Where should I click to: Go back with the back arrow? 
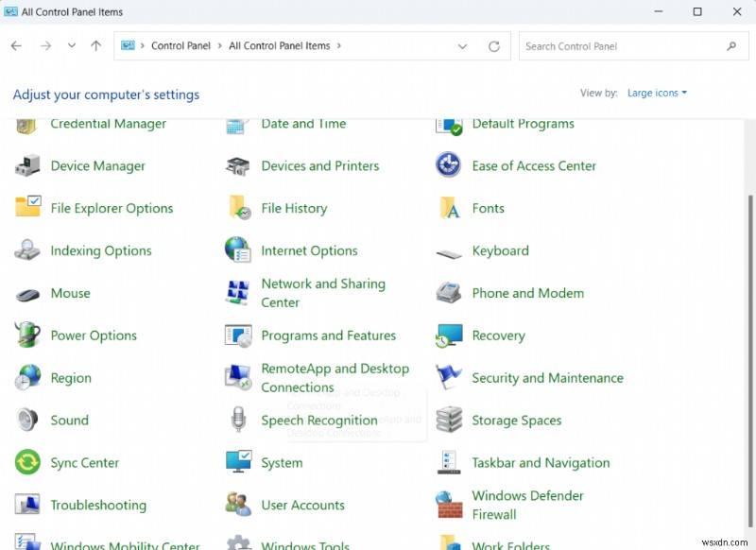16,45
